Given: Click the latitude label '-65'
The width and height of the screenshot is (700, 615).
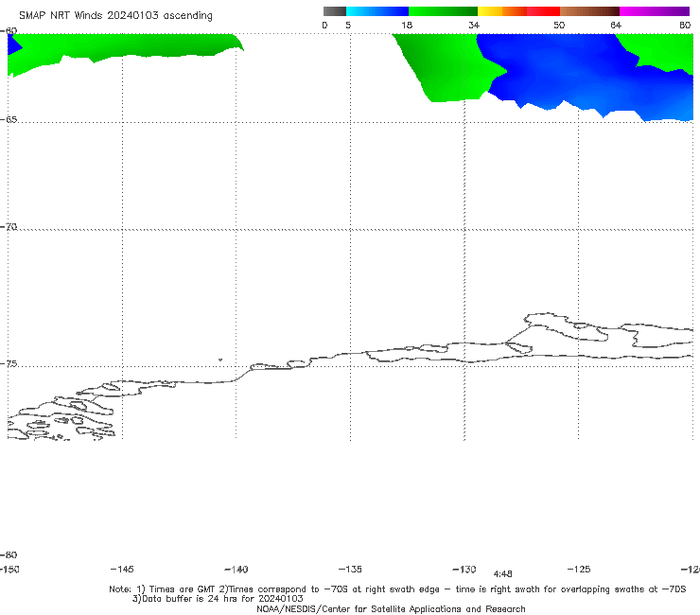Looking at the screenshot, I should 9,120.
